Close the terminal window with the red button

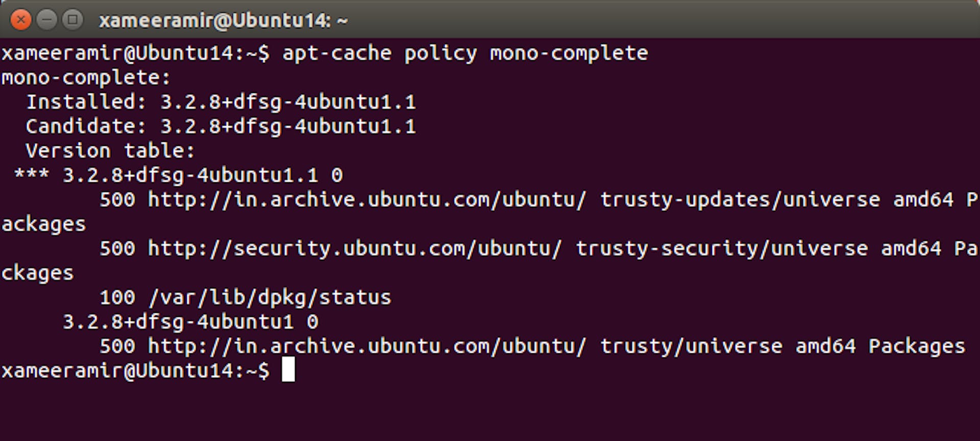click(21, 20)
